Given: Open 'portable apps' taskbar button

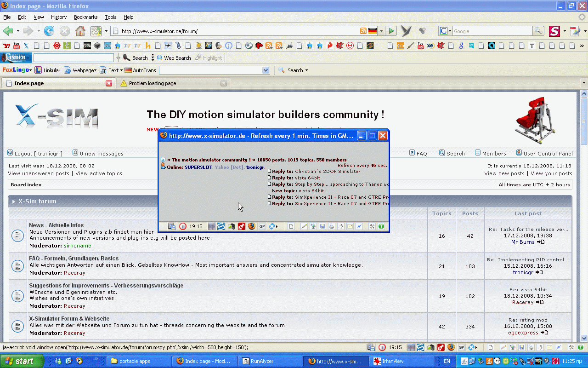Looking at the screenshot, I should tap(139, 361).
